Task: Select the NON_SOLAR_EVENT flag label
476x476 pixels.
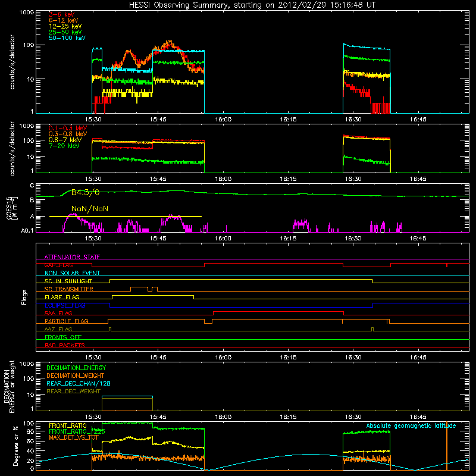Action: pyautogui.click(x=72, y=273)
